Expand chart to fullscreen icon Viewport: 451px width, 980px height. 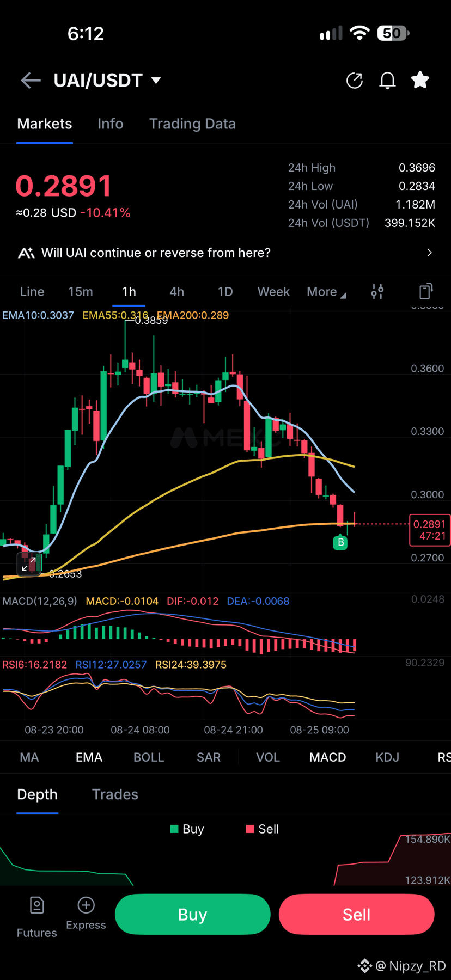29,564
